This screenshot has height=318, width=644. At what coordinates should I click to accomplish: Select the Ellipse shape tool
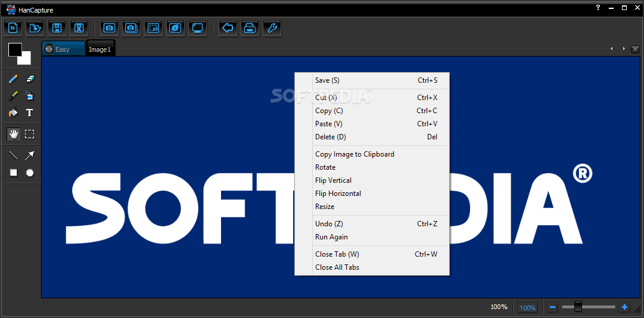coord(30,173)
